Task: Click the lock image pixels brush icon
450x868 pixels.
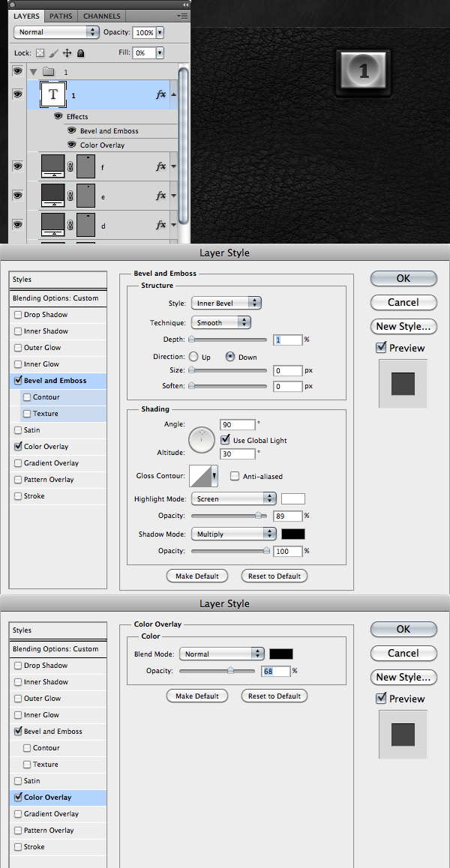Action: click(54, 53)
